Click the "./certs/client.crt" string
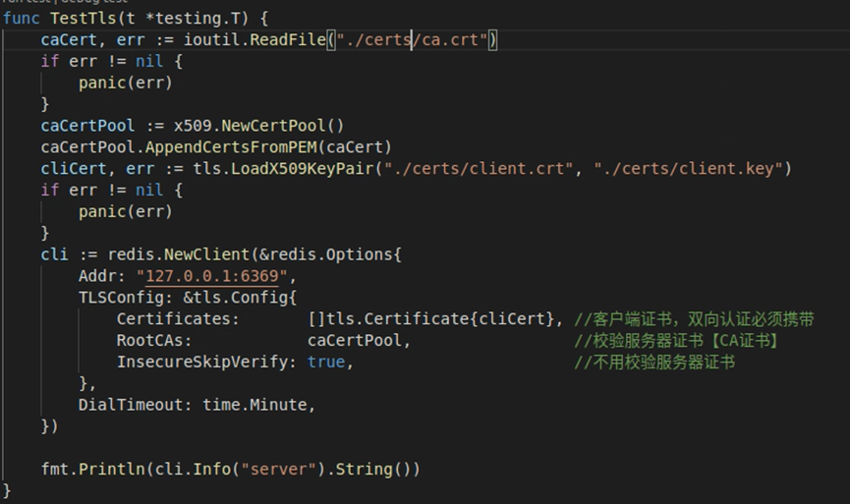 [479, 169]
